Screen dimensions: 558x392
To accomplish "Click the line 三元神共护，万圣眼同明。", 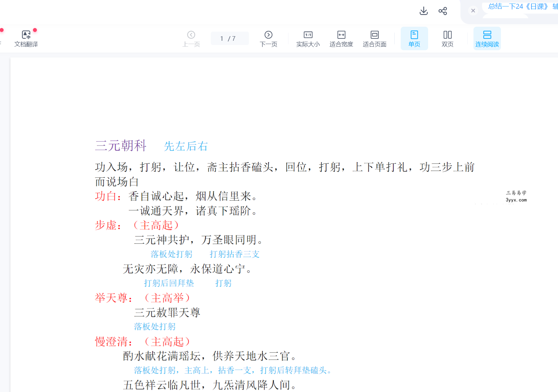I will [199, 240].
